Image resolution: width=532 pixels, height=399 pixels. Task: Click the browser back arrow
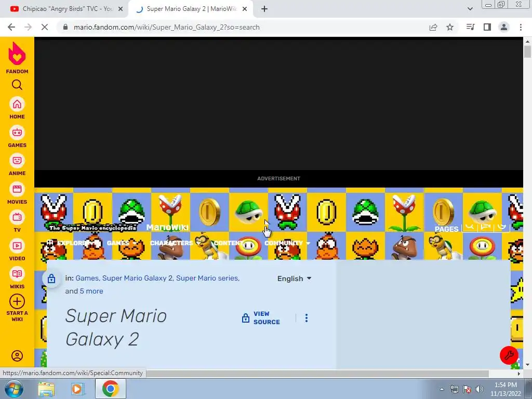(11, 27)
